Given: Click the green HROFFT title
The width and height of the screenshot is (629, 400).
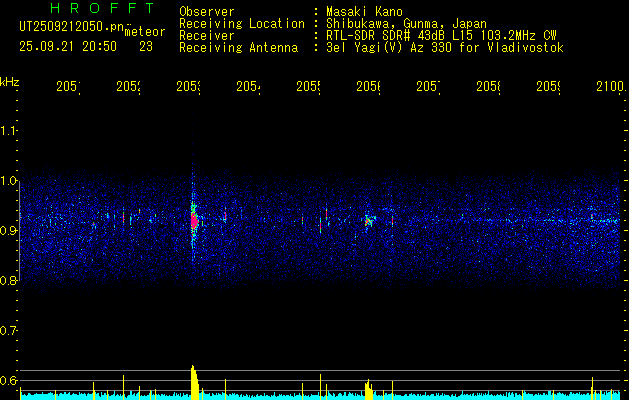Looking at the screenshot, I should 102,8.
